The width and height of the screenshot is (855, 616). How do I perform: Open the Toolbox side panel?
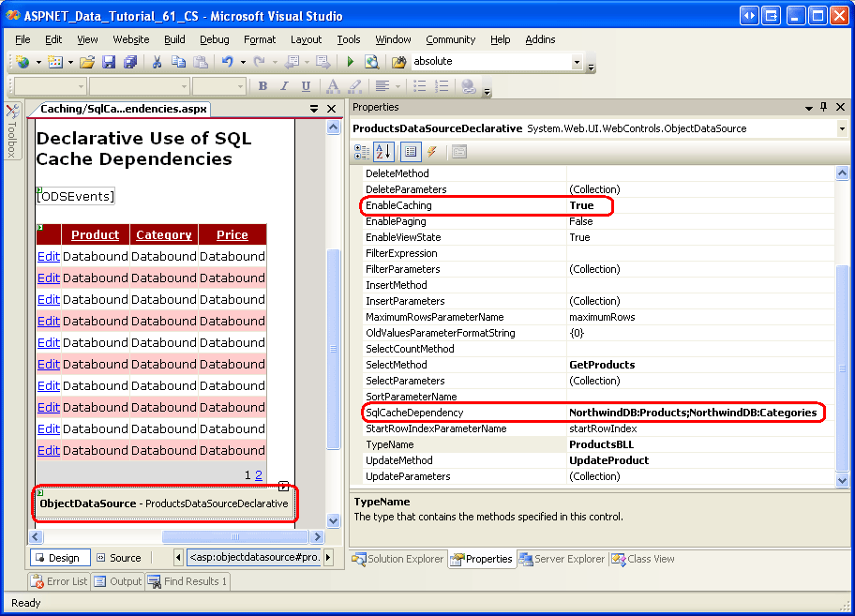click(x=12, y=131)
